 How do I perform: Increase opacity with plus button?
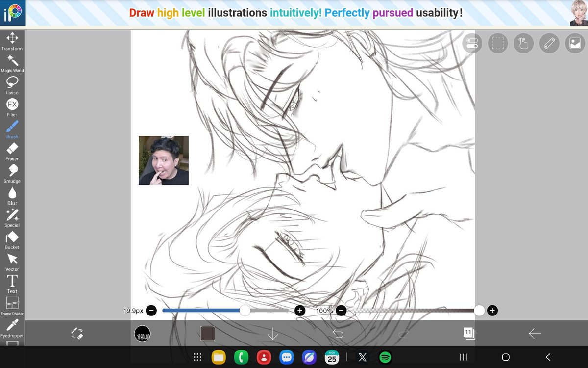[x=492, y=310]
